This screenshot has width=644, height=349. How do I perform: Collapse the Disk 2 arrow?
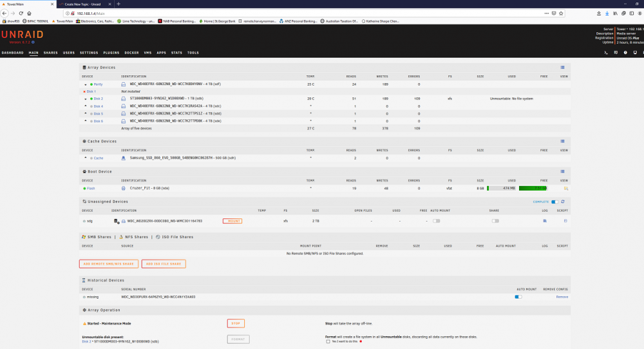tap(86, 99)
